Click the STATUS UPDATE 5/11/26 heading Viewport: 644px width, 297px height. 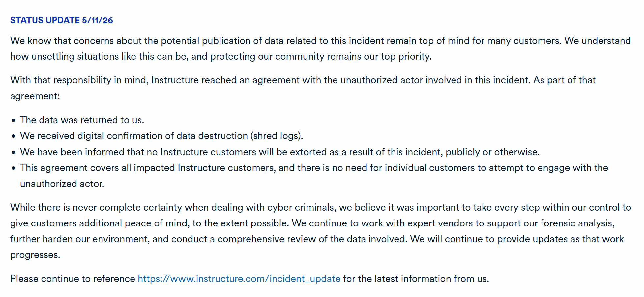coord(62,20)
